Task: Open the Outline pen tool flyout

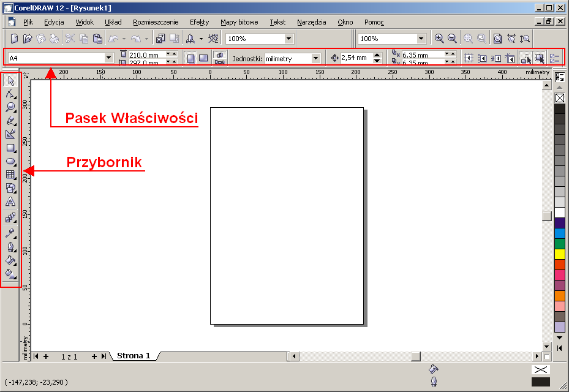Action: pos(10,247)
